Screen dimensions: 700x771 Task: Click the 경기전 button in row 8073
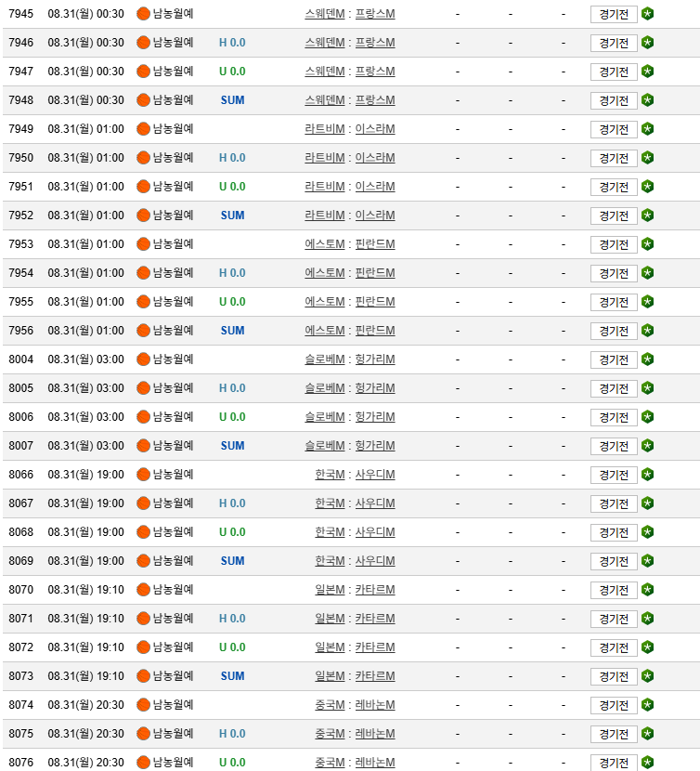614,676
